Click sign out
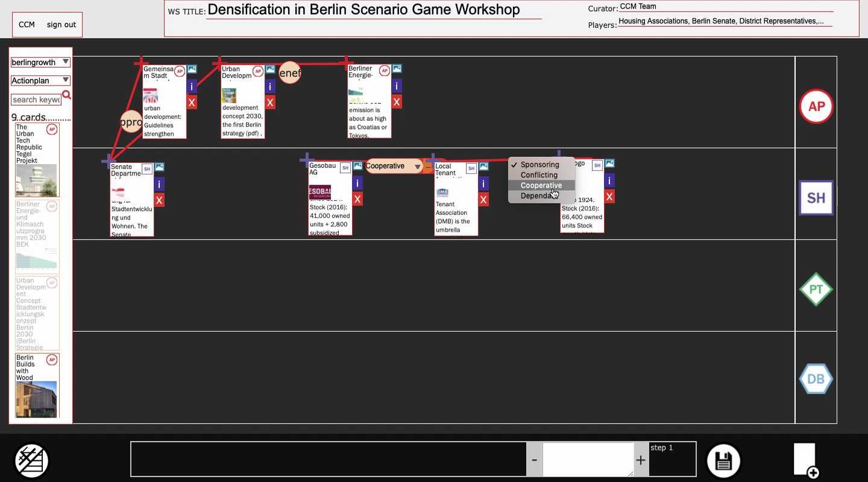868x482 pixels. click(x=61, y=25)
